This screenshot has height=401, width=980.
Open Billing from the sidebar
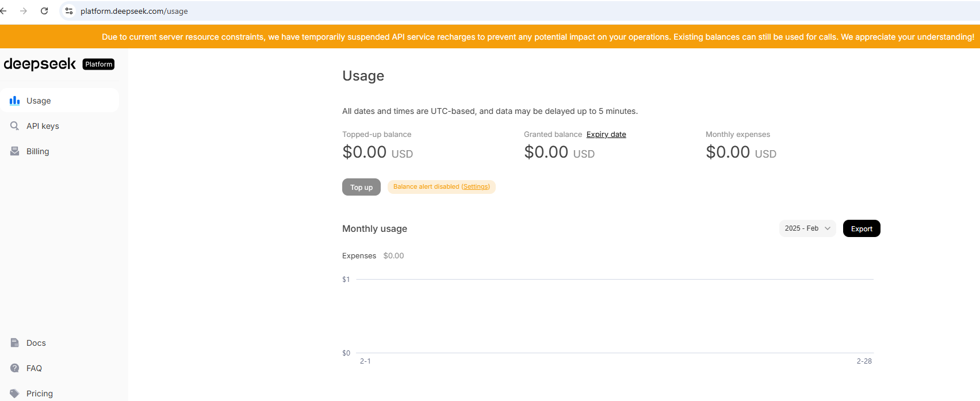pyautogui.click(x=60, y=151)
